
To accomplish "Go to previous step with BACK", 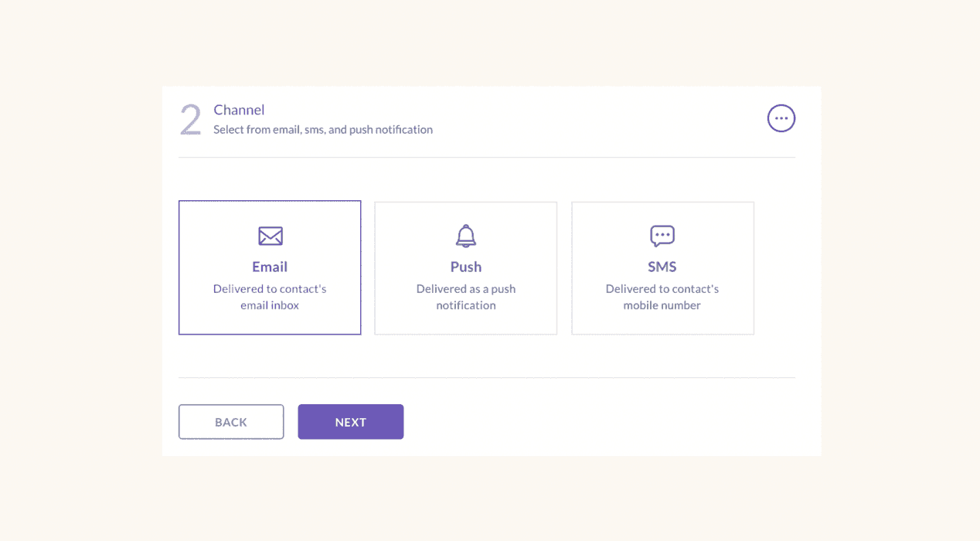I will pos(231,422).
